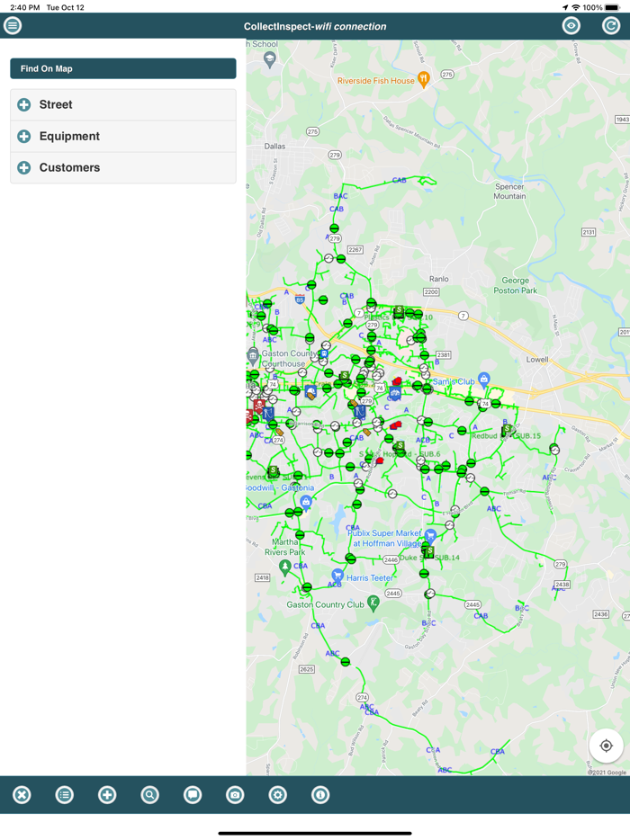Tap the Duke SUB.14 substation marker
The image size is (630, 840).
tap(429, 552)
